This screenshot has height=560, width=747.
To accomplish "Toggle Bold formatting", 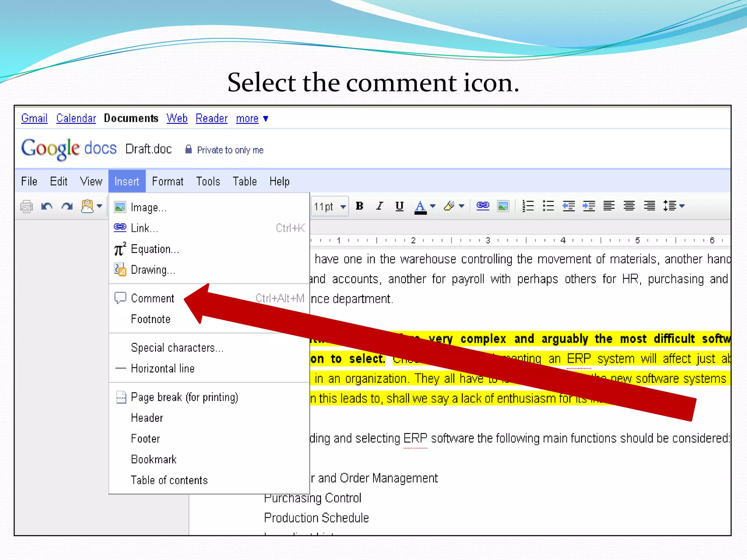I will point(360,206).
